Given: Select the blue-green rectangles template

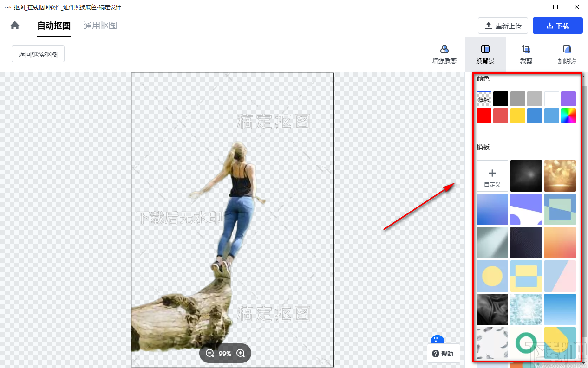Looking at the screenshot, I should click(560, 209).
